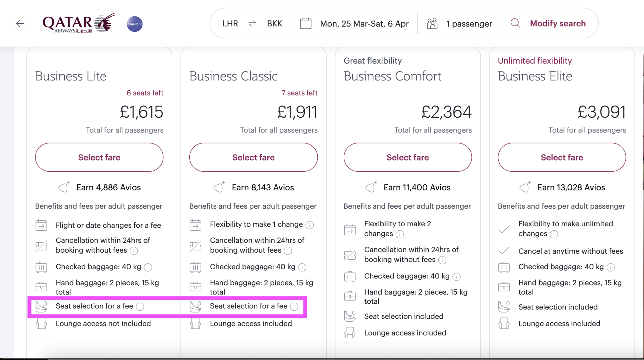Click the Qatar Airways logo
The height and width of the screenshot is (360, 644).
coord(79,23)
